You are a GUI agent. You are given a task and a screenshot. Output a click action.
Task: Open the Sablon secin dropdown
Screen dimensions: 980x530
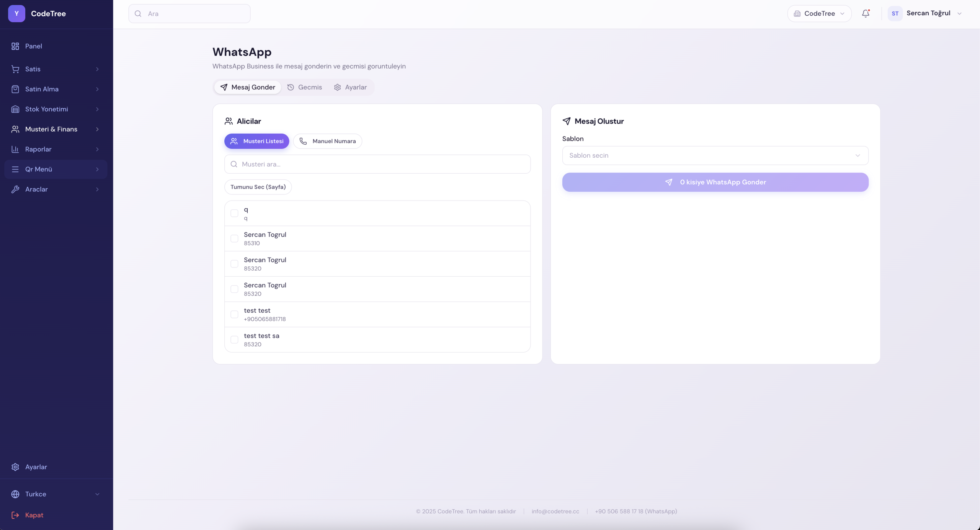tap(715, 155)
